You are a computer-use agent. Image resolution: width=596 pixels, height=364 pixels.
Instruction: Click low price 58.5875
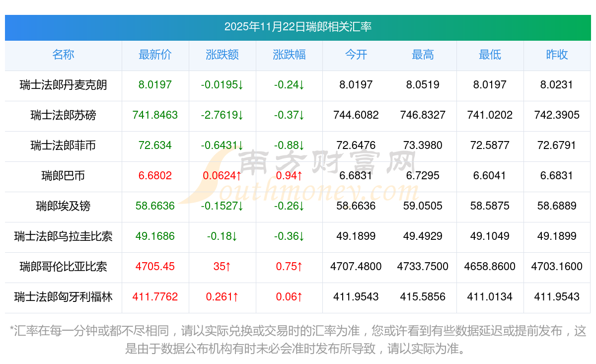[x=490, y=206]
